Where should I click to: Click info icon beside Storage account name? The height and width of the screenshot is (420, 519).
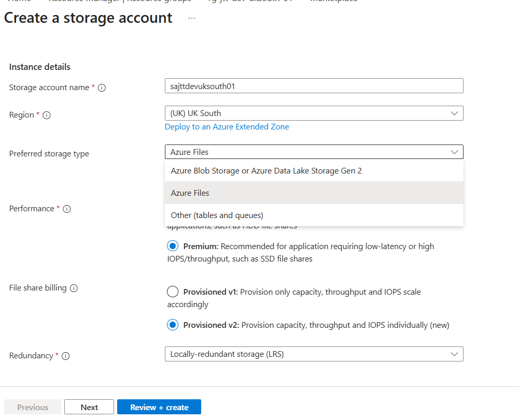tap(102, 88)
